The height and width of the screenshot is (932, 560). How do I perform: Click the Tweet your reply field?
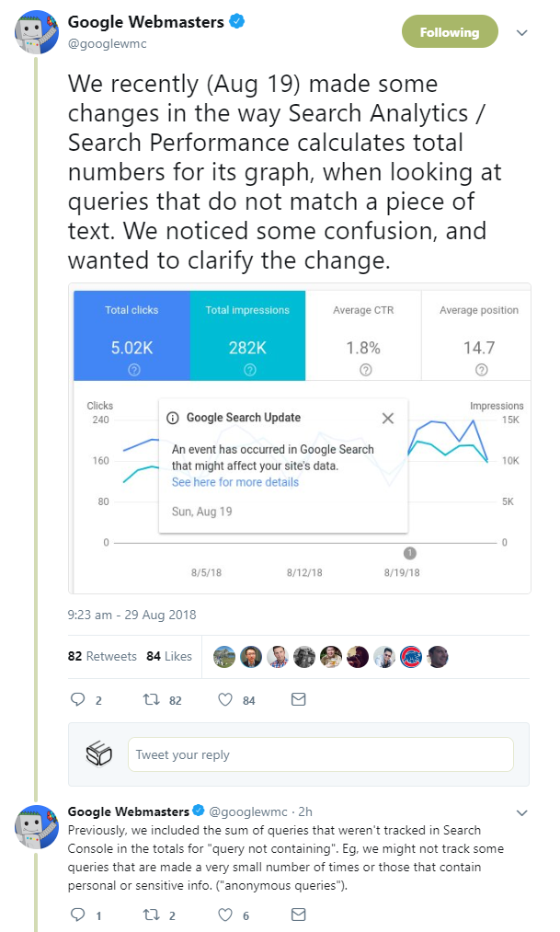click(x=319, y=754)
